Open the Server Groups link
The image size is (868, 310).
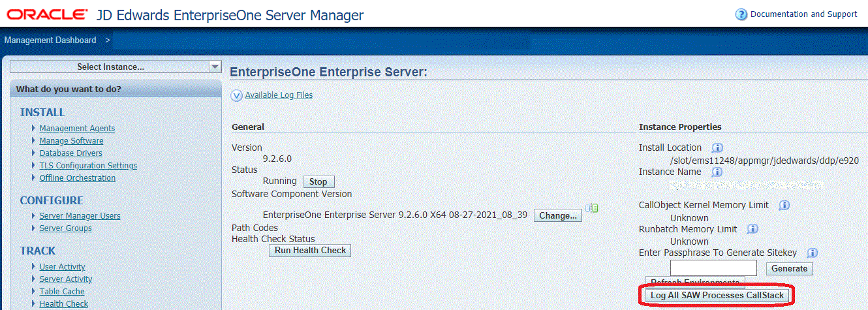click(x=65, y=228)
